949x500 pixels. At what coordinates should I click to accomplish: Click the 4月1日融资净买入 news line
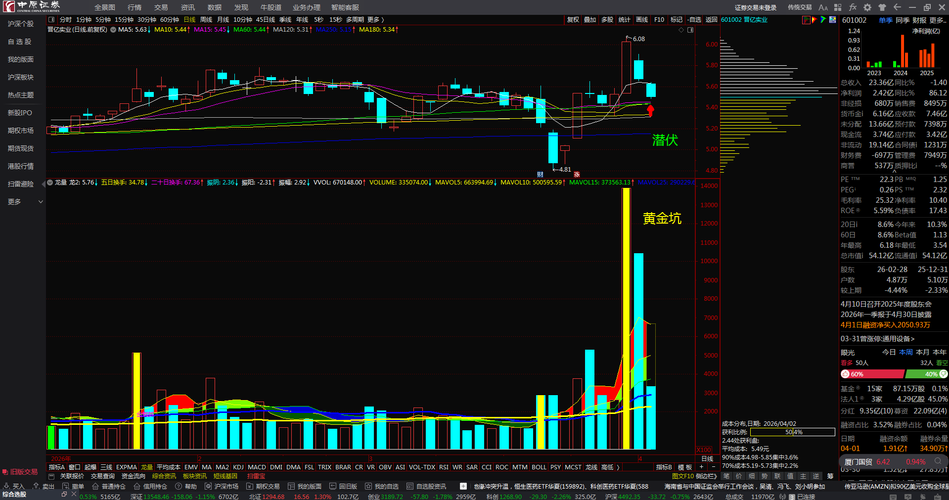[885, 325]
